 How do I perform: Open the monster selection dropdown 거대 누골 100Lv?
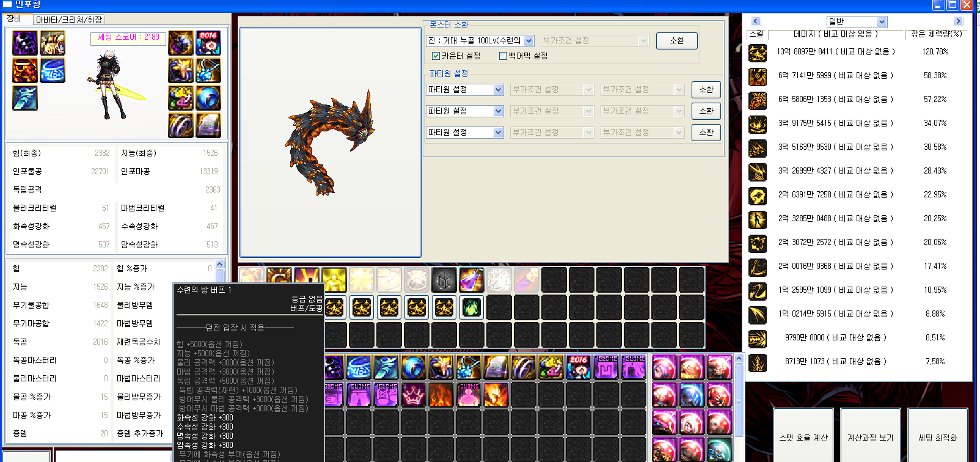(480, 40)
